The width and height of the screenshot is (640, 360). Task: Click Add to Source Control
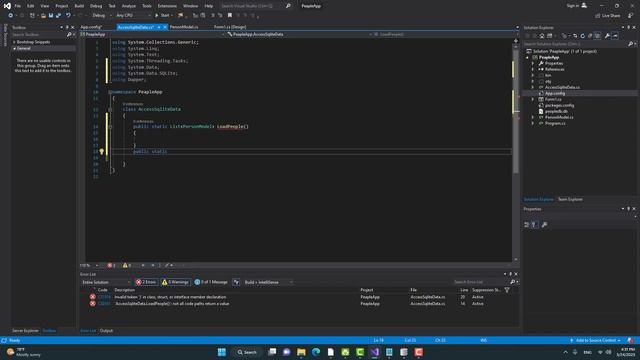pyautogui.click(x=596, y=340)
